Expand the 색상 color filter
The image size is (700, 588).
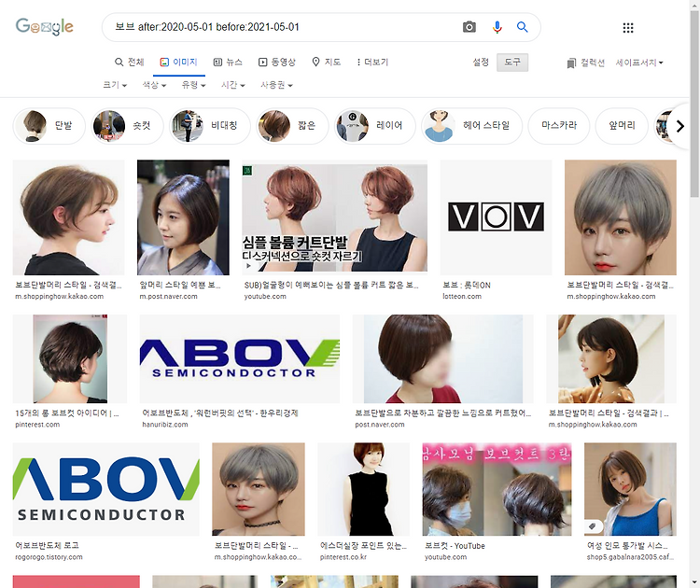(154, 85)
